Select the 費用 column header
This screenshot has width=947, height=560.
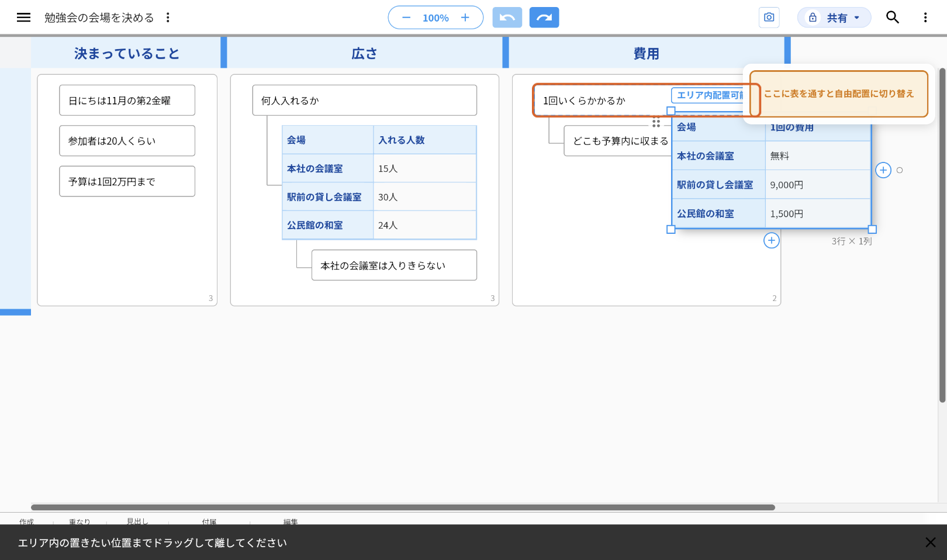647,53
